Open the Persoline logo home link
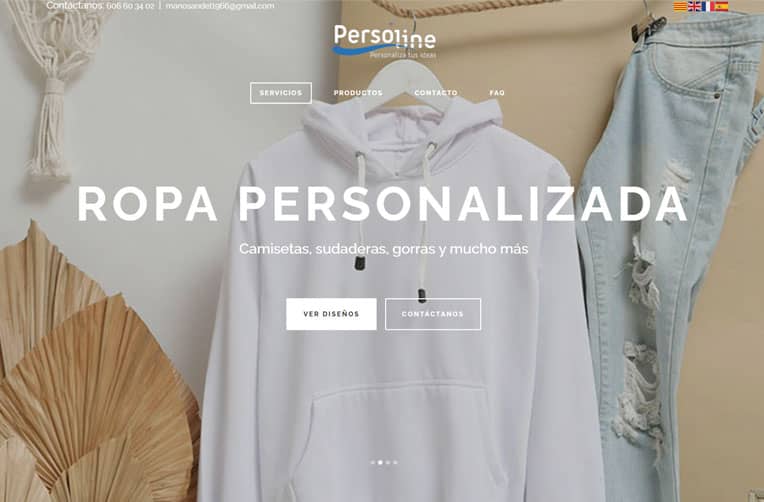Screen dimensions: 764x502 (384, 41)
